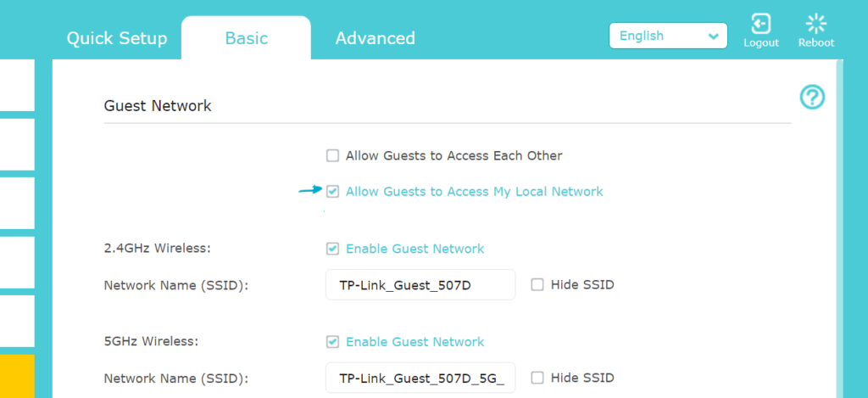Open the English language dropdown
868x398 pixels.
668,36
